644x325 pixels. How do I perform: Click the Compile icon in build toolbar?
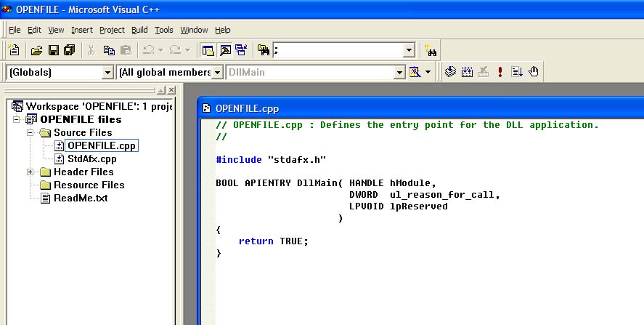pyautogui.click(x=450, y=72)
